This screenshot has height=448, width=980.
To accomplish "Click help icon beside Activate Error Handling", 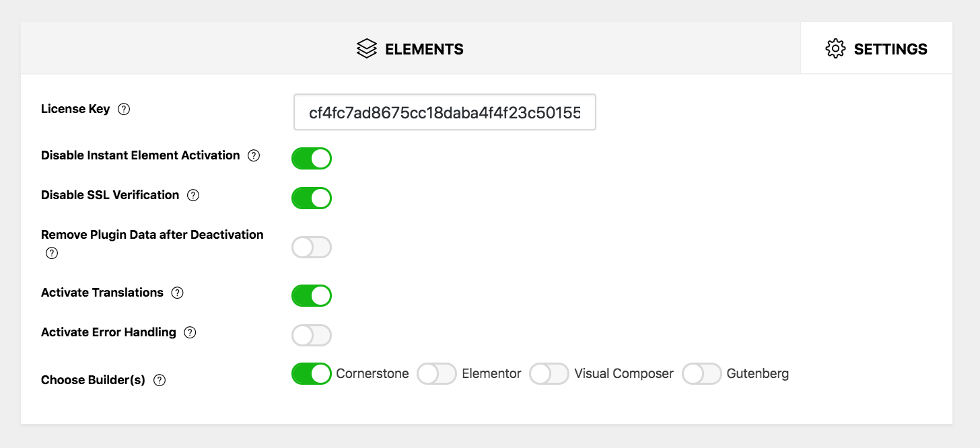I will coord(190,332).
